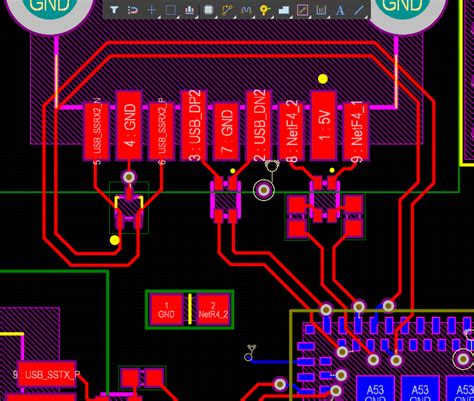Viewport: 474px width, 401px height.
Task: Open the align objects tool
Action: pos(189,10)
